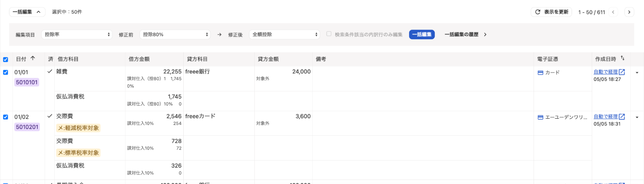Screen dimensions: 644x184
Task: Open external link icon in 01/01 row
Action: [622, 72]
